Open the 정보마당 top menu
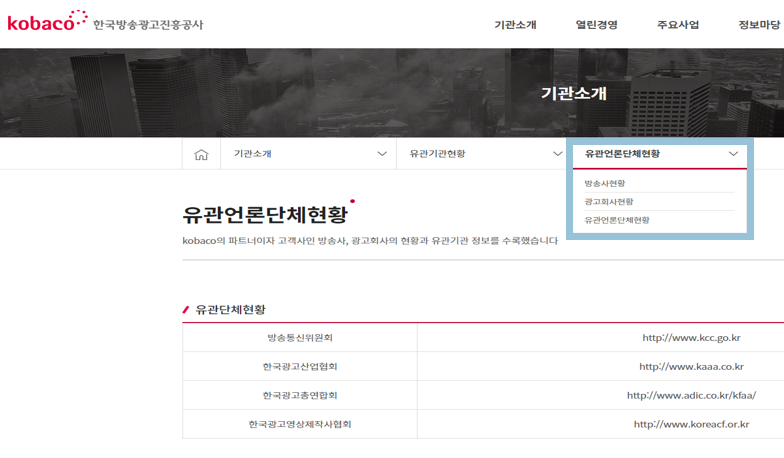The width and height of the screenshot is (784, 458). (x=759, y=24)
